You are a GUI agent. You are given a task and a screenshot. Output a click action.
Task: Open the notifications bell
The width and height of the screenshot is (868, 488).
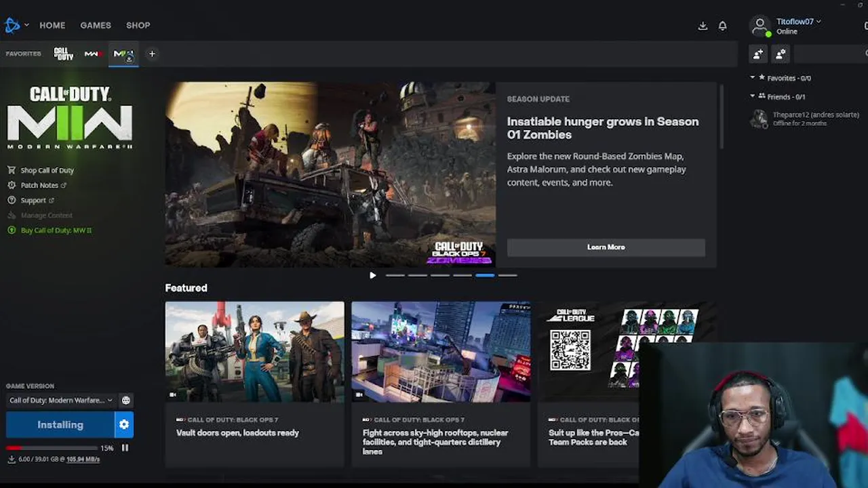[722, 26]
